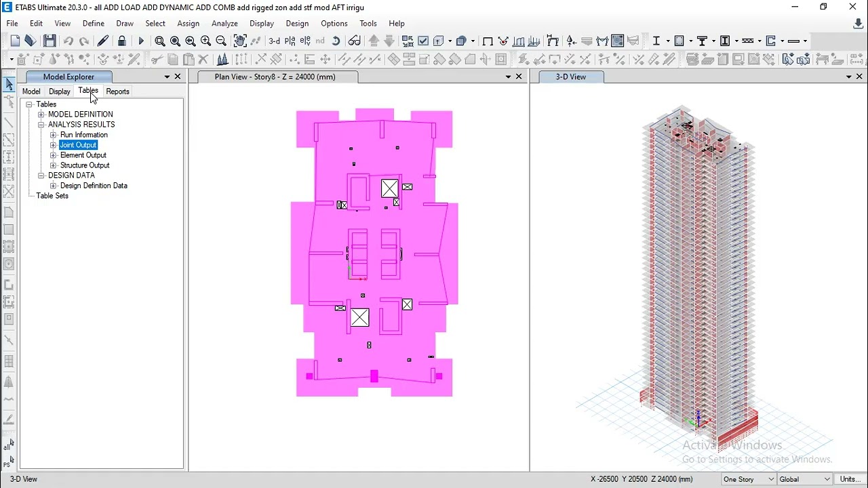The height and width of the screenshot is (488, 868).
Task: Expand the Element Output node
Action: pos(54,155)
